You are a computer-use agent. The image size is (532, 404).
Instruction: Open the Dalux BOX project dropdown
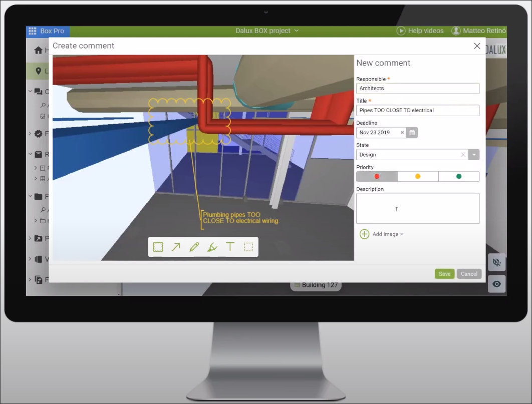point(267,31)
